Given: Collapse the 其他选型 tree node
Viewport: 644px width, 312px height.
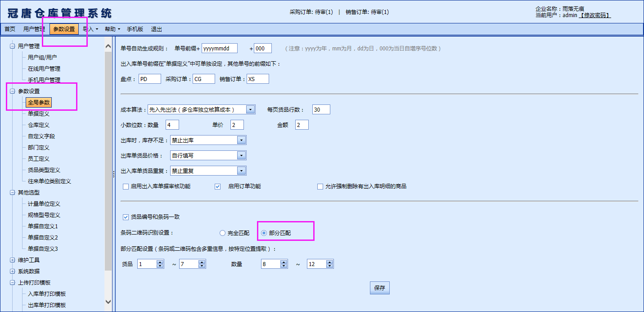Looking at the screenshot, I should [x=12, y=192].
